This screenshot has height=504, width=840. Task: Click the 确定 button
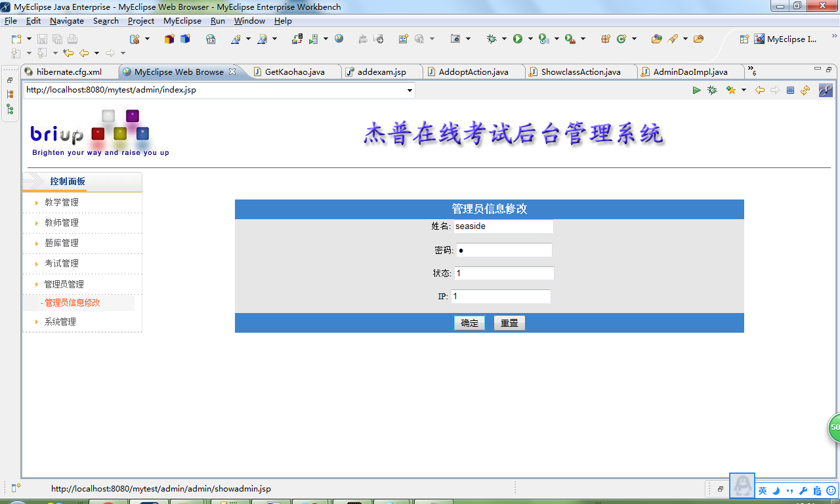coord(469,323)
